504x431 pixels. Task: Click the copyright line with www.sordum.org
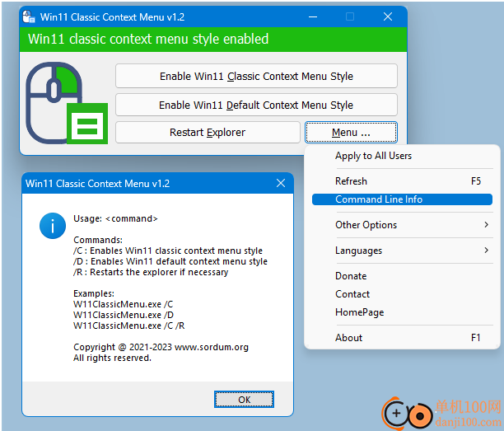pyautogui.click(x=161, y=347)
